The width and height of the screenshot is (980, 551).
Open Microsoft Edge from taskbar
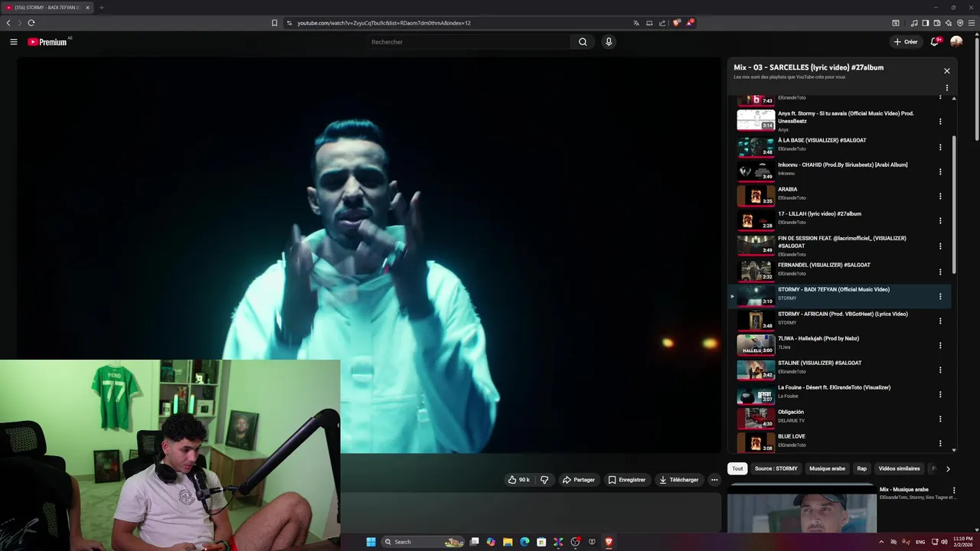click(524, 542)
